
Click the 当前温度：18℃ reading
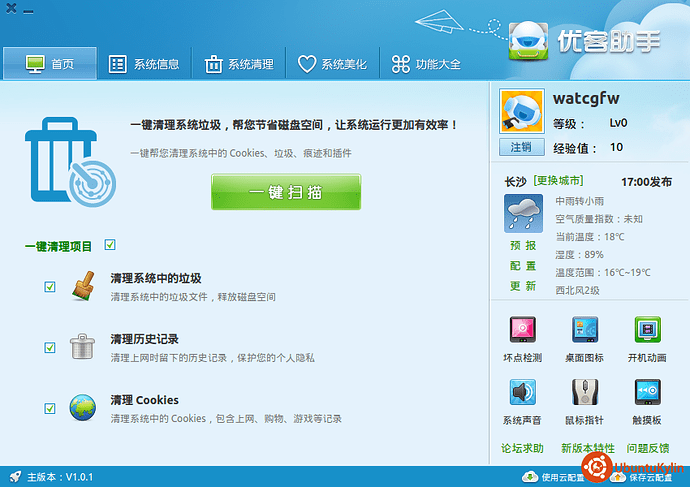click(590, 237)
